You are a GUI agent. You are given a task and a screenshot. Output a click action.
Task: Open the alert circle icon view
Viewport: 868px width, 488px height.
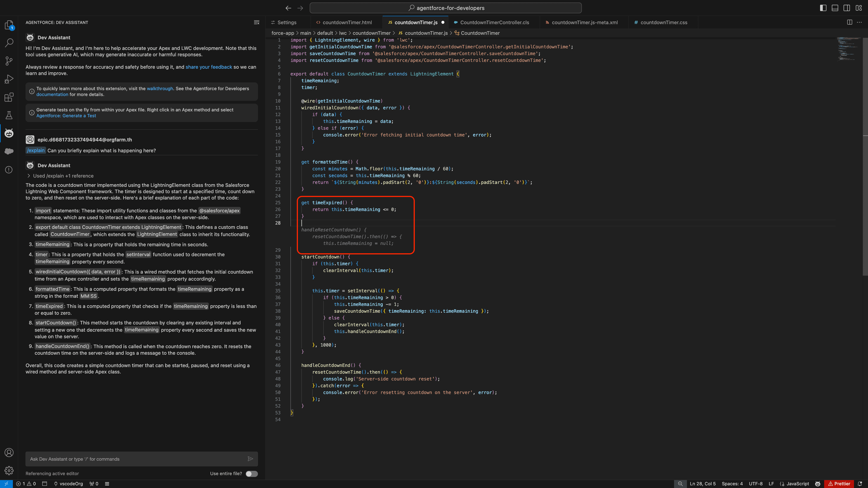pos(9,170)
